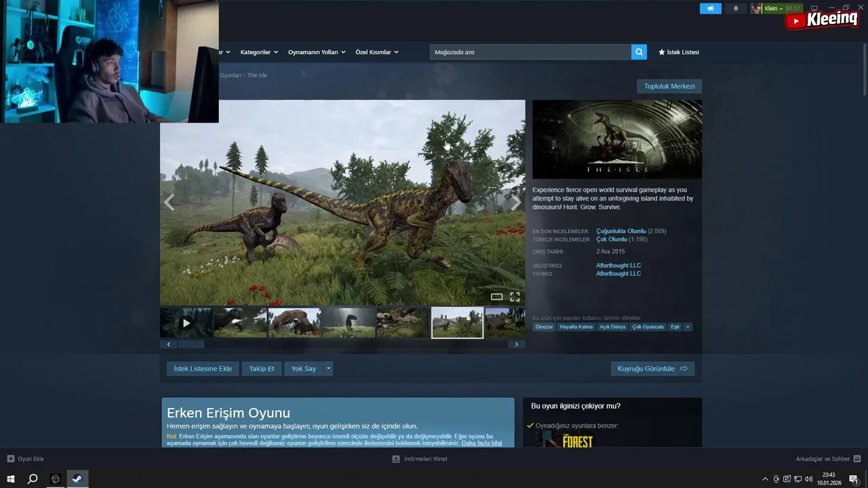This screenshot has height=488, width=868.
Task: Click the Meet Now camera tray icon
Action: 776,479
